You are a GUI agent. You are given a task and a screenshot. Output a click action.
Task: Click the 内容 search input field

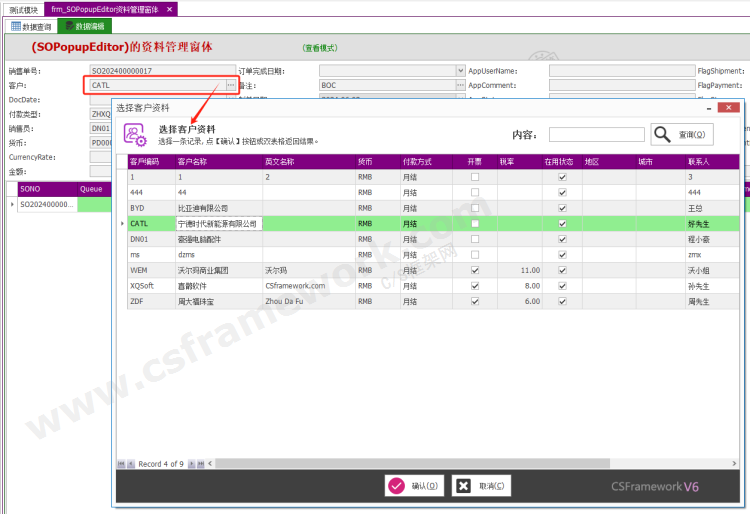595,135
